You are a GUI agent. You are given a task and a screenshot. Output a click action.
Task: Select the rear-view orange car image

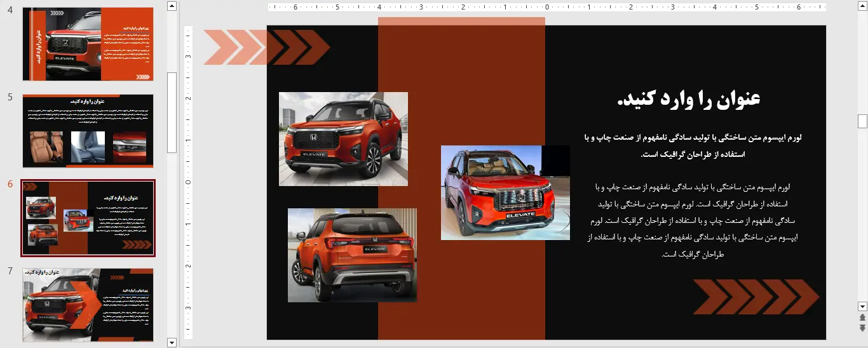tap(352, 255)
